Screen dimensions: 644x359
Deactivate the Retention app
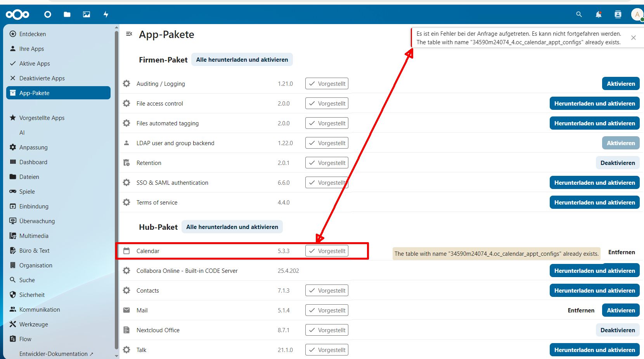[618, 163]
